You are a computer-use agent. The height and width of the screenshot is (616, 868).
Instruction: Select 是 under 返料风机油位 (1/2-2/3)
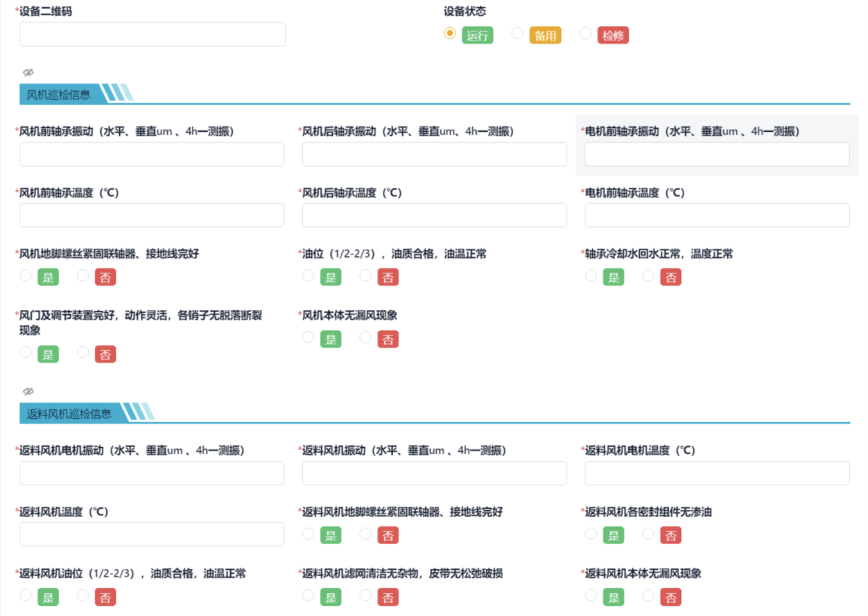25,595
